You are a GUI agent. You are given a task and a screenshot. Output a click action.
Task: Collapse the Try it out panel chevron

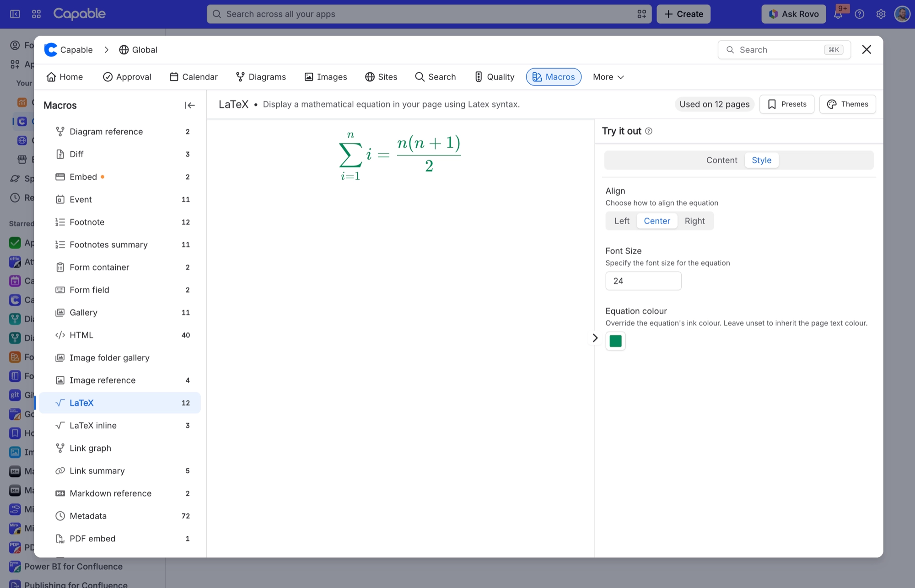point(595,338)
